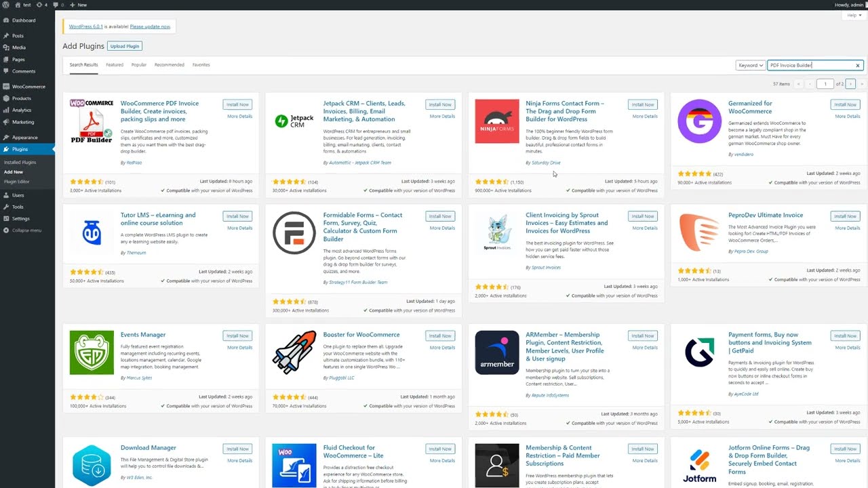Switch to the Featured tab
Viewport: 868px width, 488px height.
[115, 65]
